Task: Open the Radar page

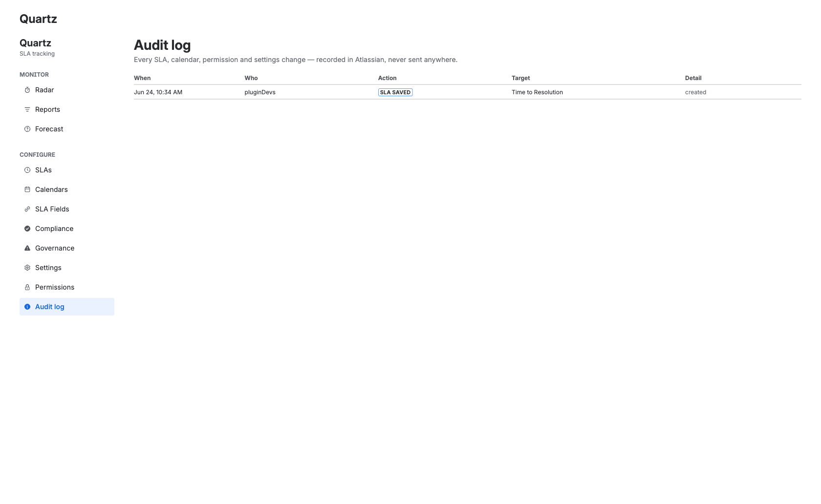Action: click(67, 90)
